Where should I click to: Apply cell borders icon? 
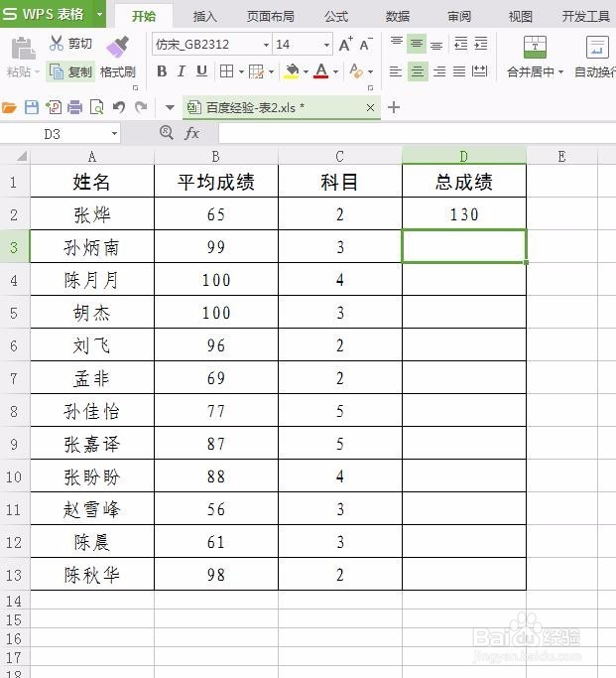coord(227,71)
